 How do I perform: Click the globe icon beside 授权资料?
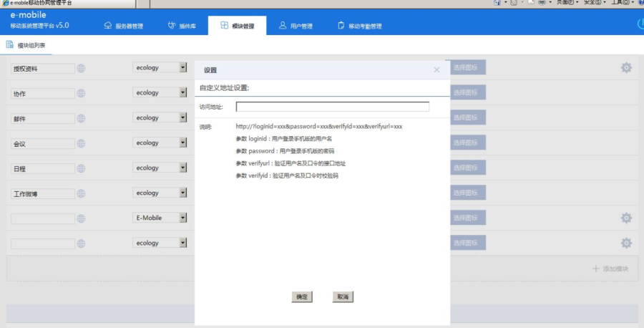(82, 68)
